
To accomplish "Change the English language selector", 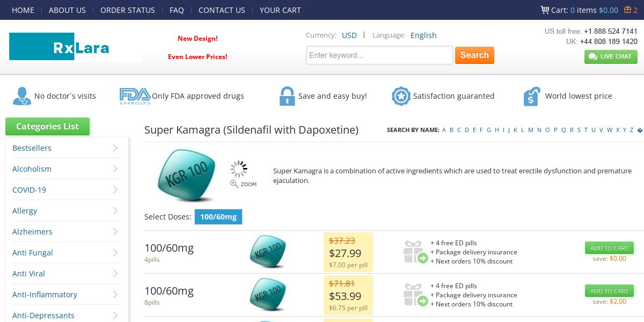I will pyautogui.click(x=423, y=35).
